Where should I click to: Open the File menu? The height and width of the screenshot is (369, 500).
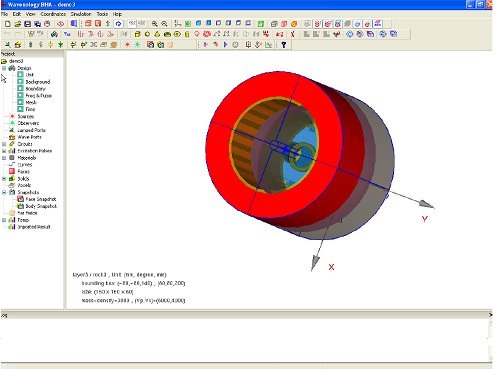coord(4,14)
